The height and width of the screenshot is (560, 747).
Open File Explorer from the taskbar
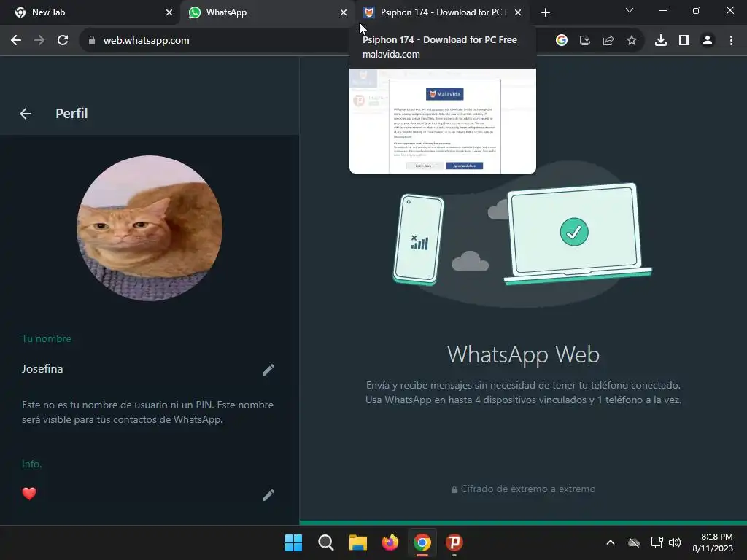357,542
